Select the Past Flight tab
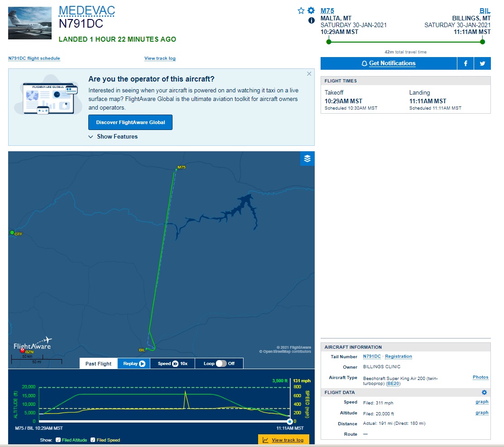The width and height of the screenshot is (504, 447). point(98,363)
